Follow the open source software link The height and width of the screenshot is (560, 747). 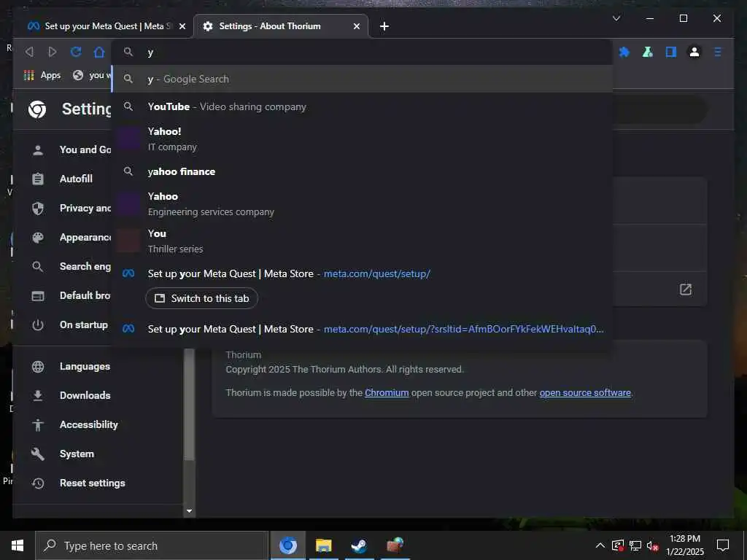[x=585, y=393]
